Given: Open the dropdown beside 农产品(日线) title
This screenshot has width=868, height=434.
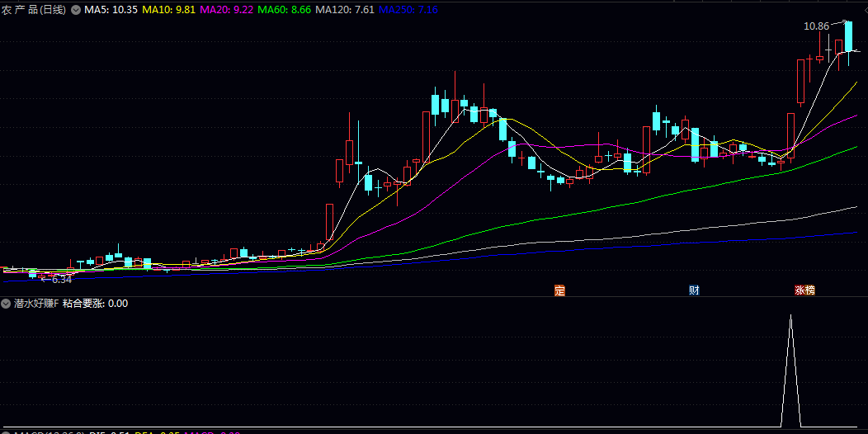Looking at the screenshot, I should coord(75,10).
